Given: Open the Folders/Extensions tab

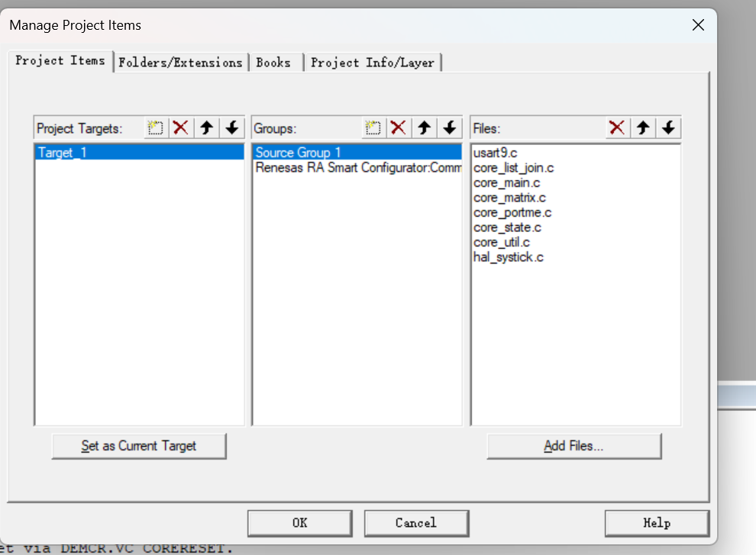Looking at the screenshot, I should [x=181, y=63].
